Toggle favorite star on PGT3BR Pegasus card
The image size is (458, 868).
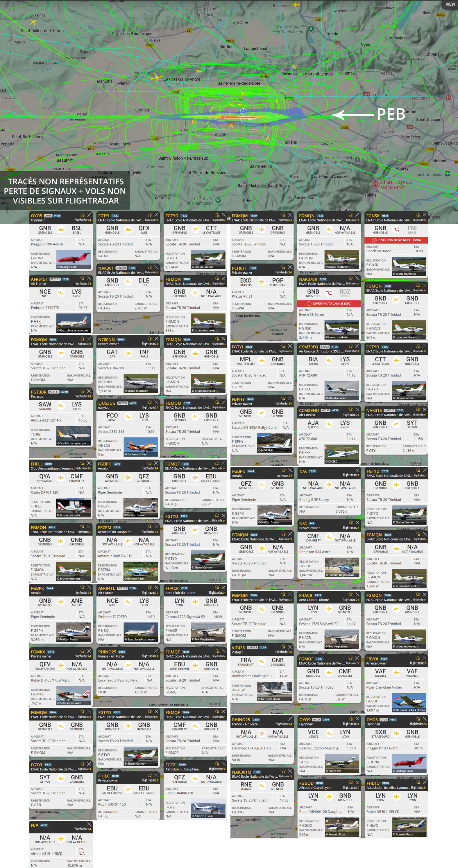pos(82,391)
